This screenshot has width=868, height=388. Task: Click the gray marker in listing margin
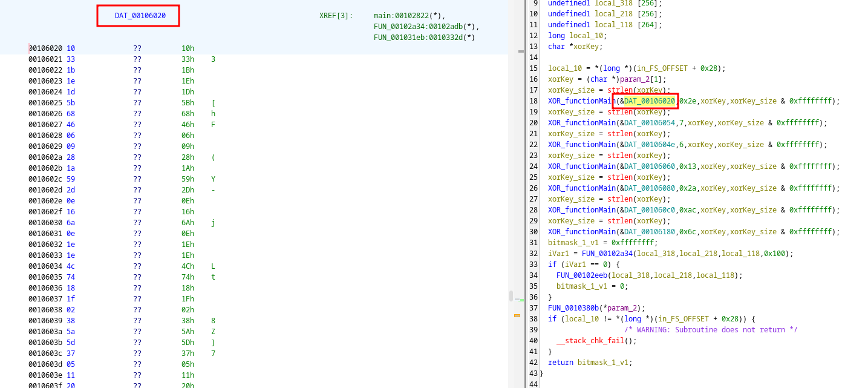[x=520, y=51]
